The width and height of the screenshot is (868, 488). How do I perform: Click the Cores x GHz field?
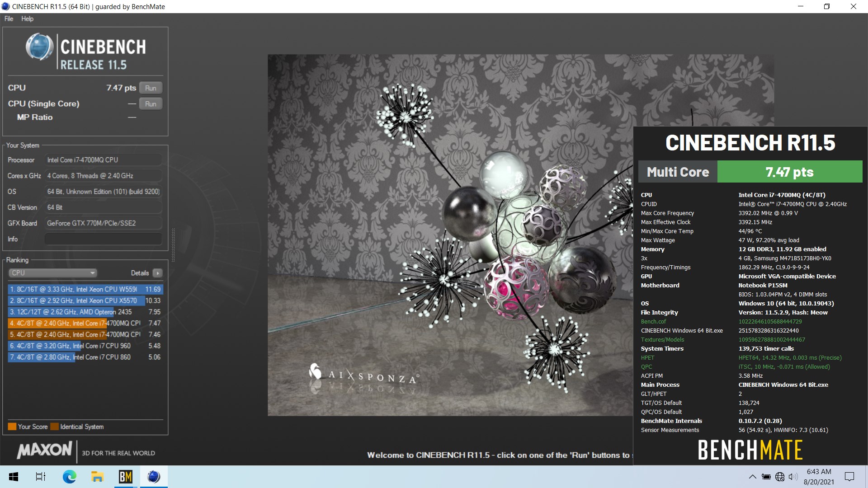pos(103,176)
